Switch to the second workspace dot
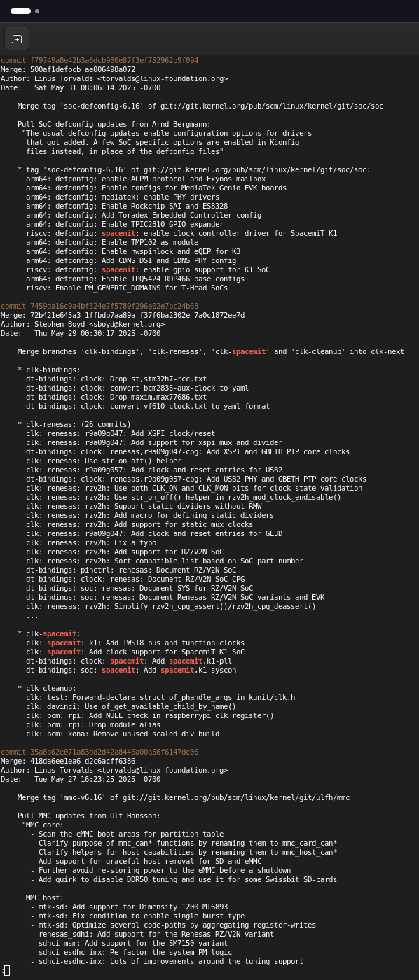This screenshot has height=980, width=419. click(37, 11)
